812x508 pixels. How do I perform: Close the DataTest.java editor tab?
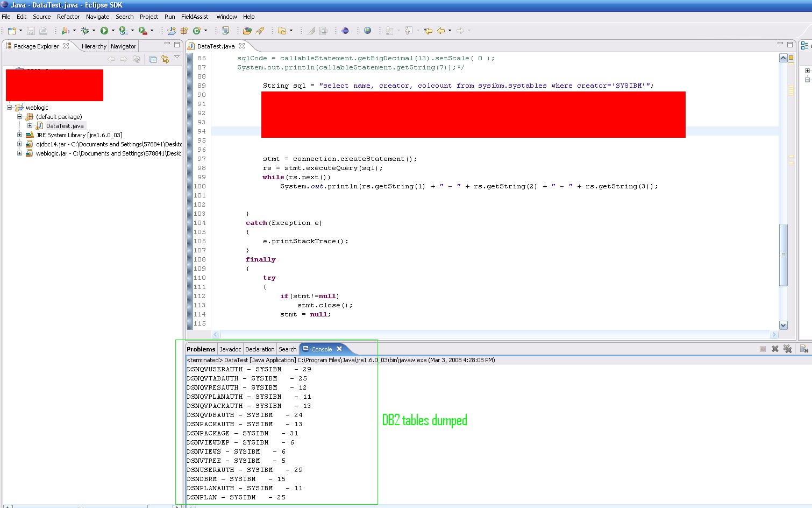[x=242, y=46]
